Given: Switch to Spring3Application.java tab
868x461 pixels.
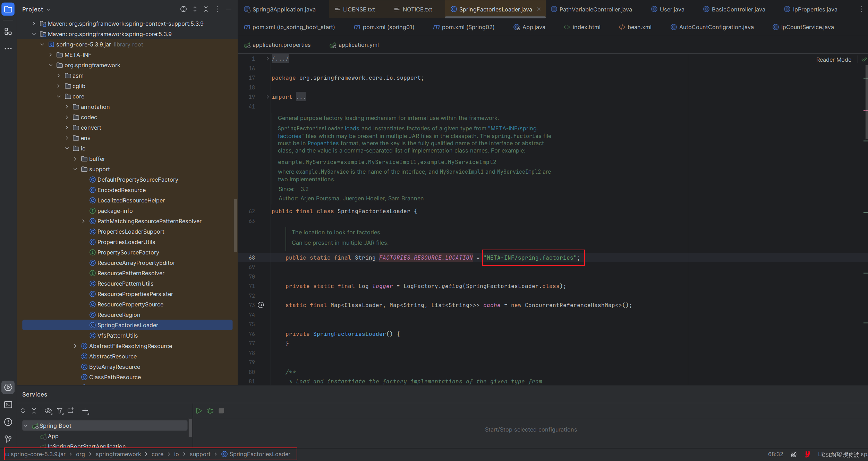Looking at the screenshot, I should [280, 9].
